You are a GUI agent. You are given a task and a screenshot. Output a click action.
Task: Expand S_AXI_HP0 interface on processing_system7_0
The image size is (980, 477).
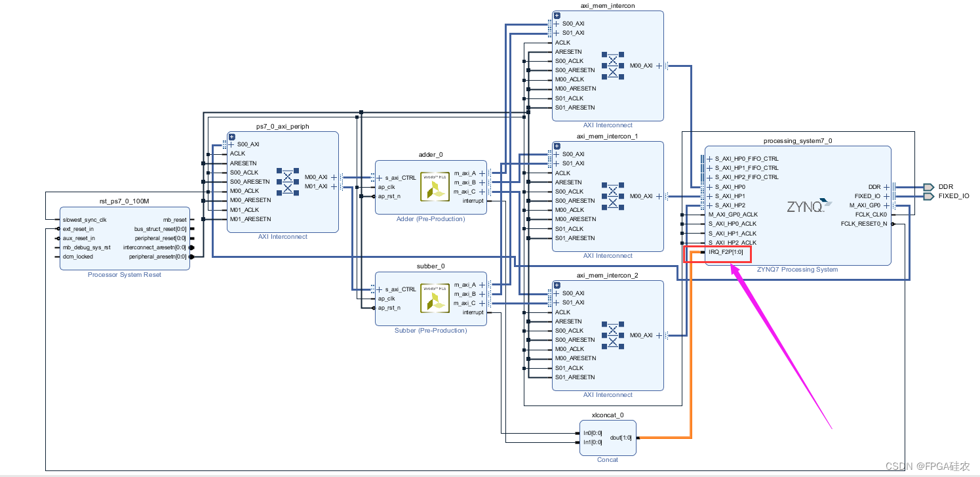coord(710,187)
